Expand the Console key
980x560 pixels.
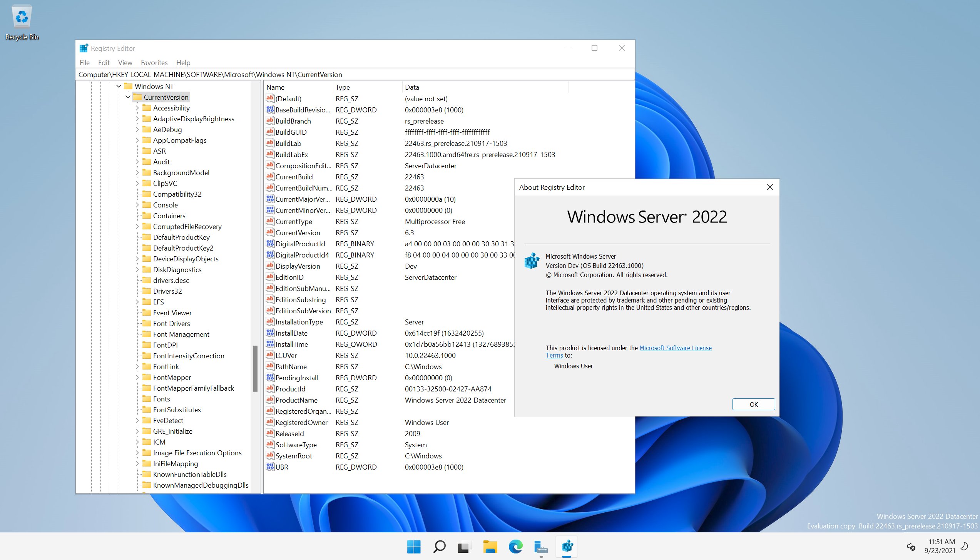coord(137,205)
